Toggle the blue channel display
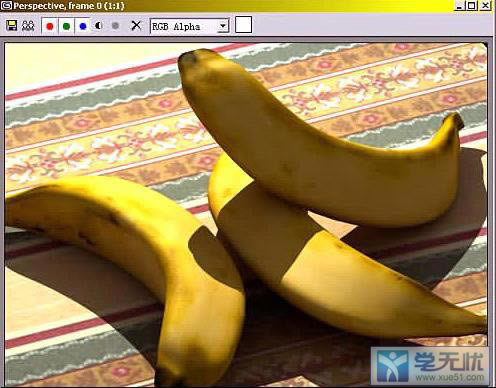 click(83, 26)
